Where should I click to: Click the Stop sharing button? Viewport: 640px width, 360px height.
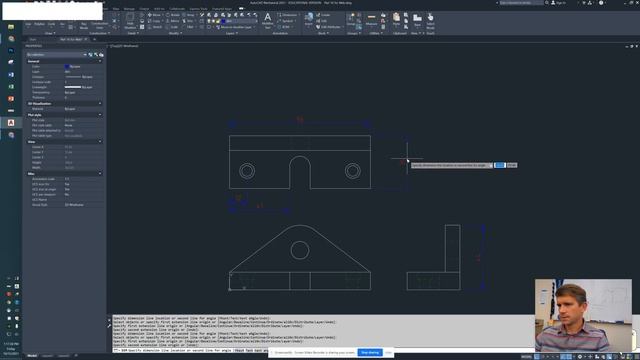pos(370,352)
